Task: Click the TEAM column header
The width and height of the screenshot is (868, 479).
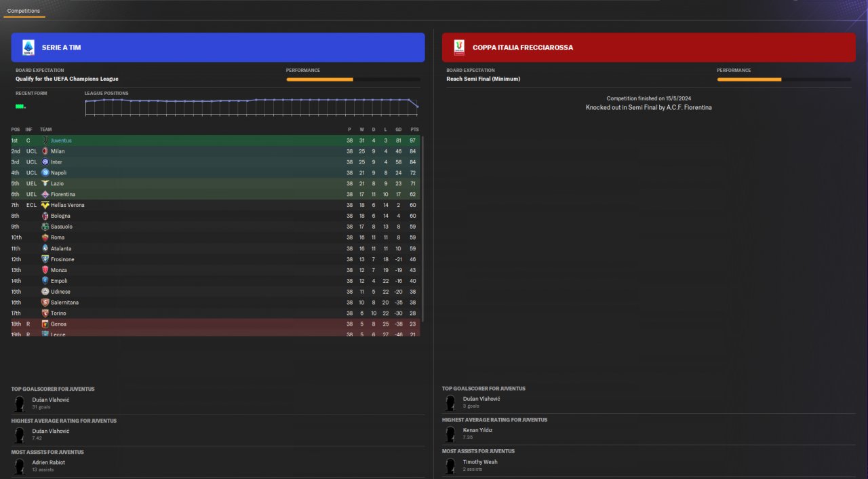Action: coord(45,130)
